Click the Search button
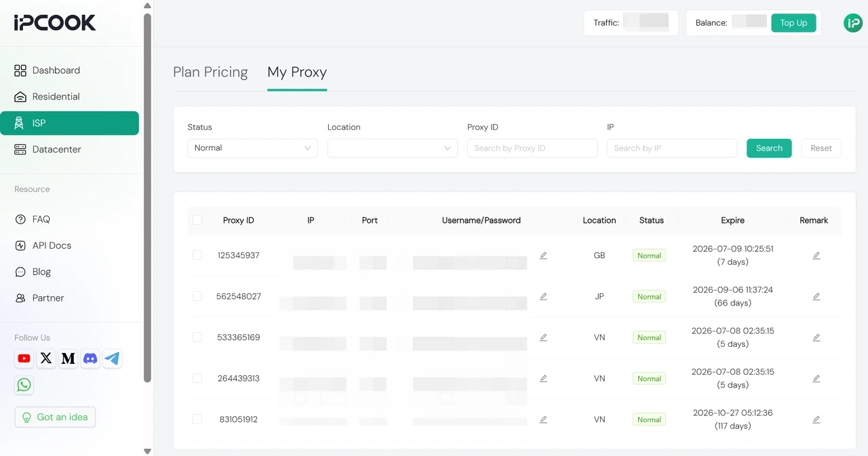Image resolution: width=868 pixels, height=456 pixels. point(769,148)
